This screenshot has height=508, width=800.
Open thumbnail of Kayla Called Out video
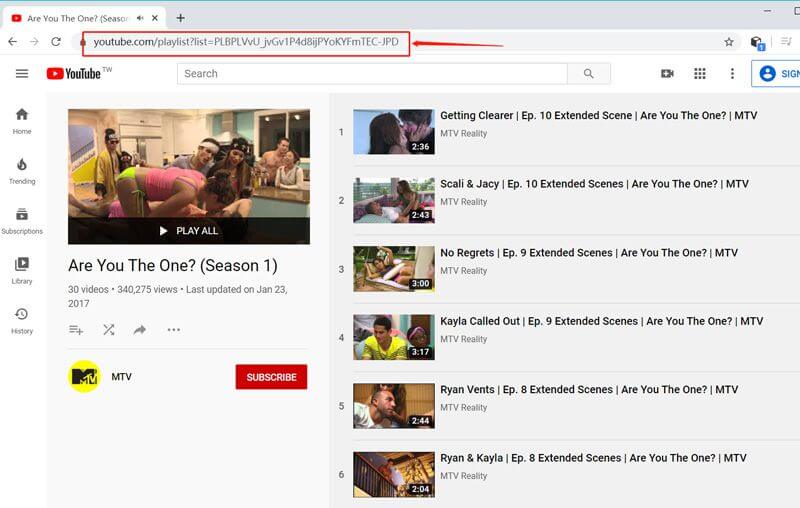tap(394, 337)
